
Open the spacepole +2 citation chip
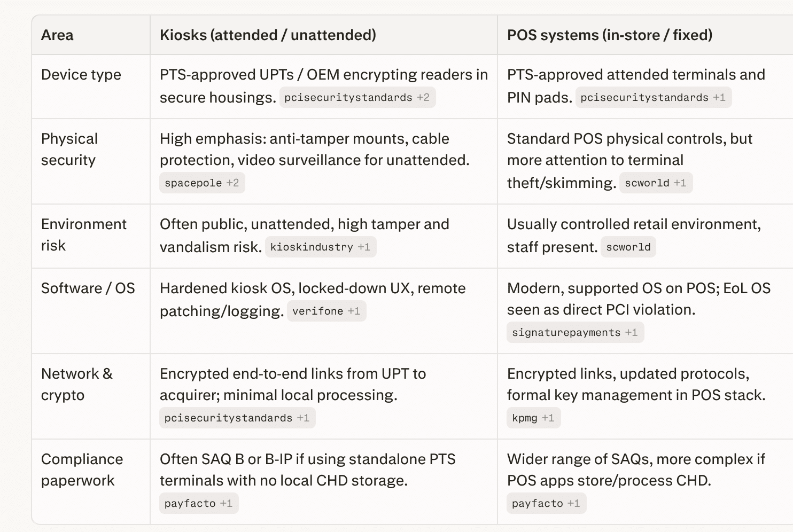(x=201, y=183)
